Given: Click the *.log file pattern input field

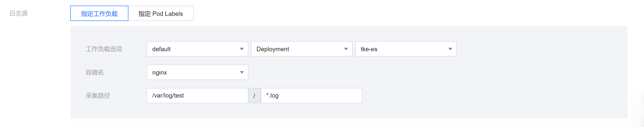Looking at the screenshot, I should pos(311,96).
